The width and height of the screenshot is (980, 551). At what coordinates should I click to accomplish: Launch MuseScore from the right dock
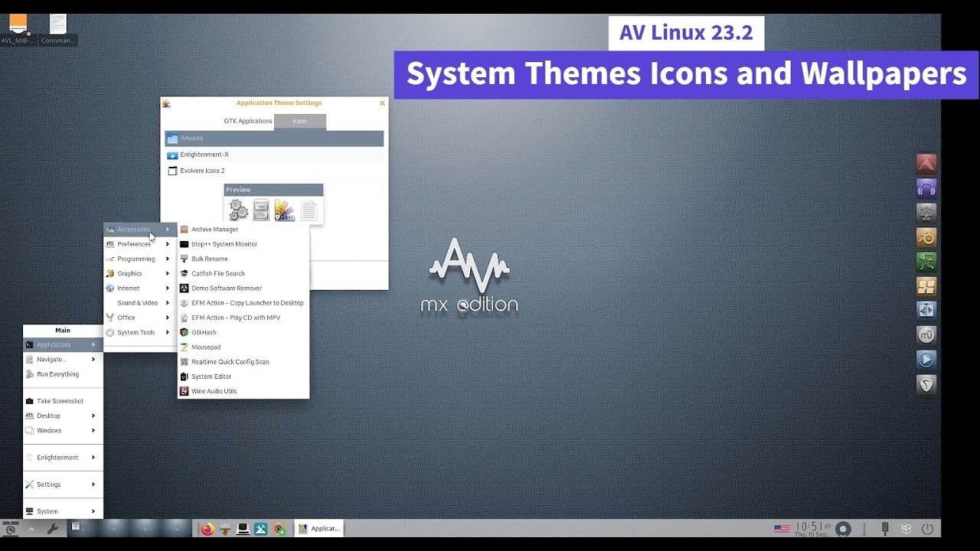(926, 335)
